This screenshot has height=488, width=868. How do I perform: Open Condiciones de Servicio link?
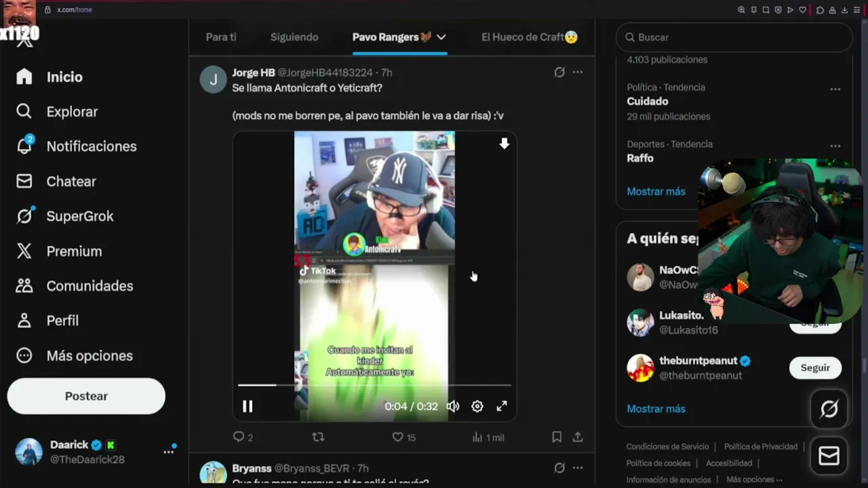coord(667,447)
